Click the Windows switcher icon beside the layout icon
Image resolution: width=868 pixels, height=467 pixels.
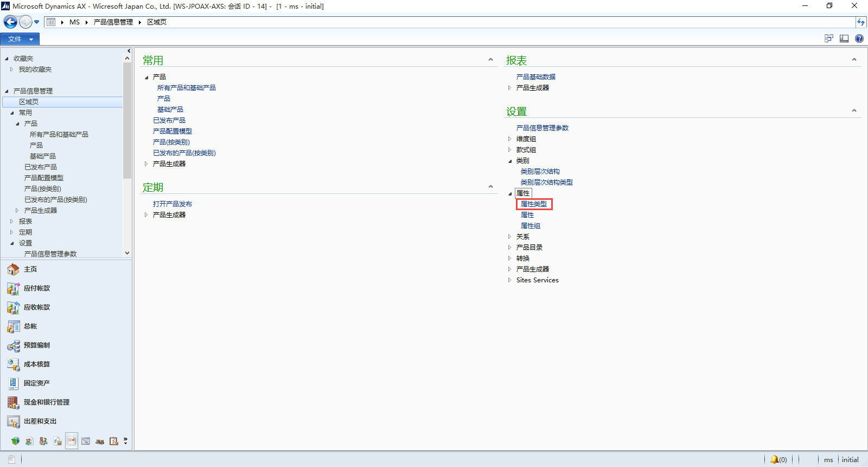pyautogui.click(x=828, y=39)
